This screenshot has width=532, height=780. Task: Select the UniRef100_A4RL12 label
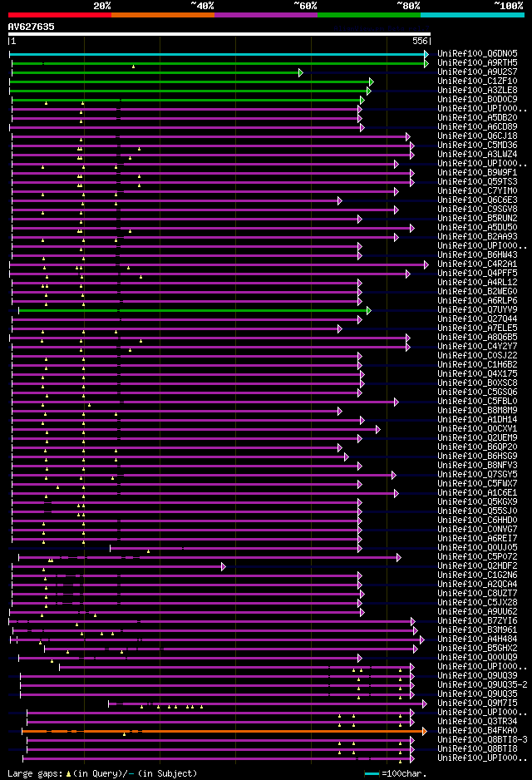(477, 282)
